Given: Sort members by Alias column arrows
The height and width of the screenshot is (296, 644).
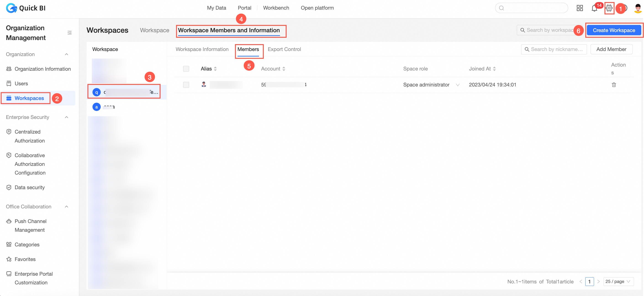Looking at the screenshot, I should click(215, 69).
